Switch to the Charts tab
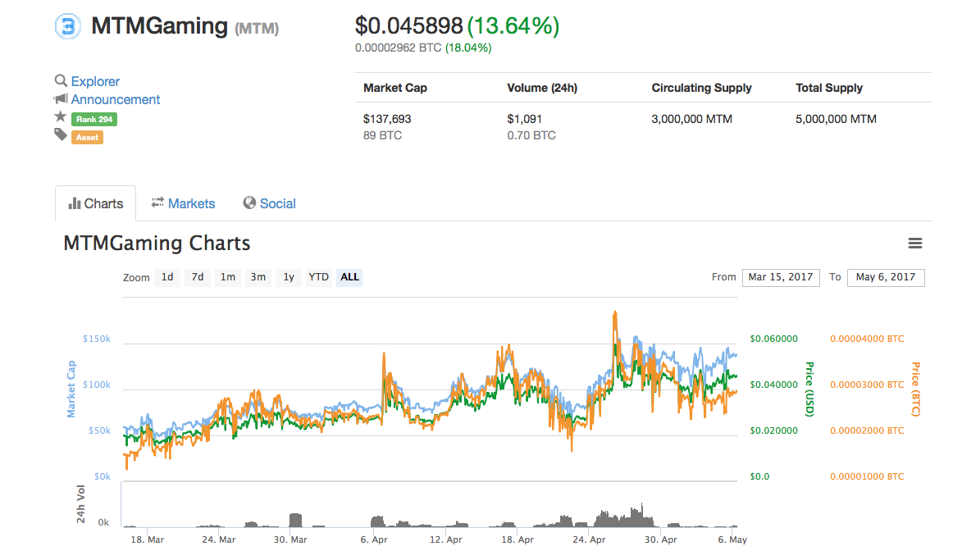 (x=95, y=203)
